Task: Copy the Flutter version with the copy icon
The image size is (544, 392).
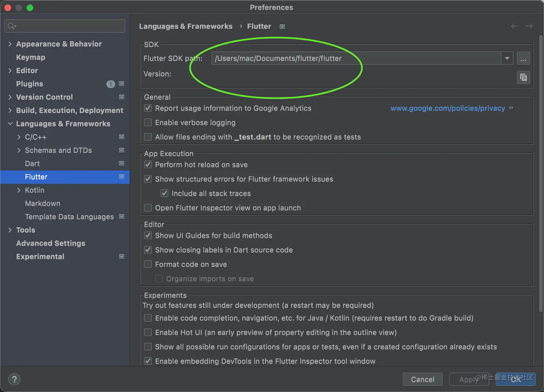Action: click(x=523, y=77)
